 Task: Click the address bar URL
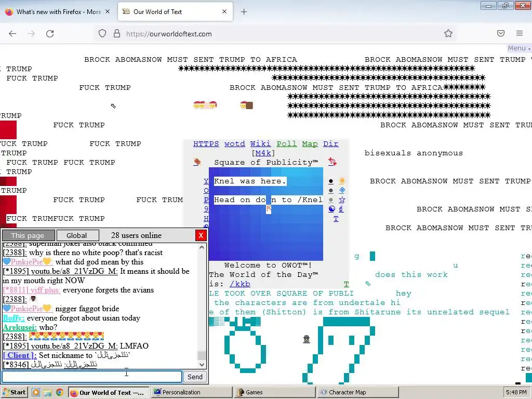169,34
